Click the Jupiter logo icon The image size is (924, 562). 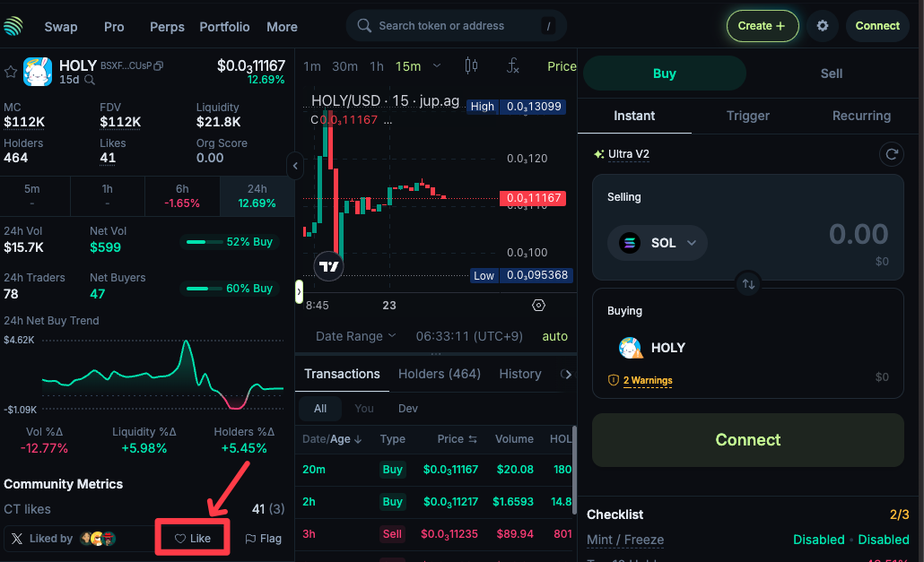click(13, 26)
